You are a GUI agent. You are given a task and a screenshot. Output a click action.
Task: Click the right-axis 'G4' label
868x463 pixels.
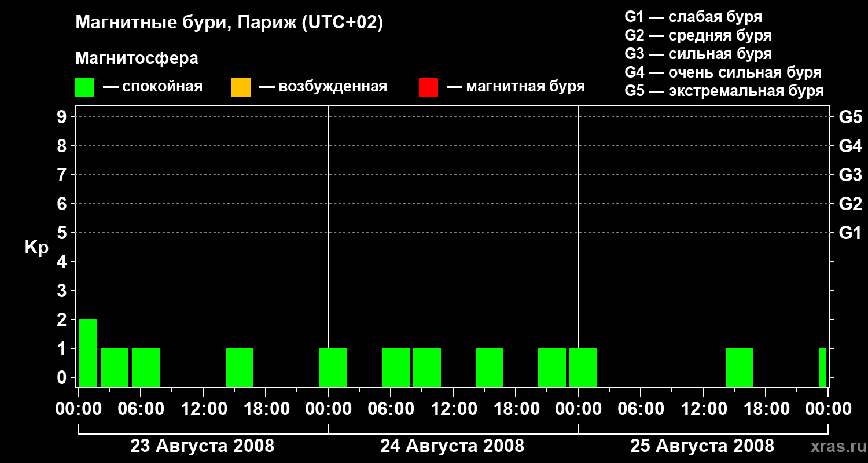pyautogui.click(x=850, y=146)
